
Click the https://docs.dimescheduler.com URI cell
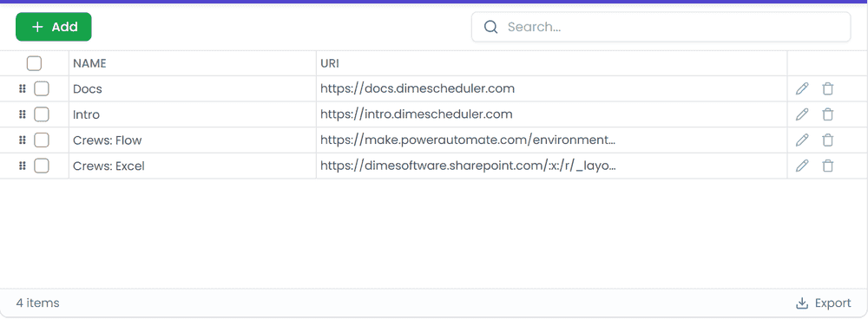click(x=551, y=88)
